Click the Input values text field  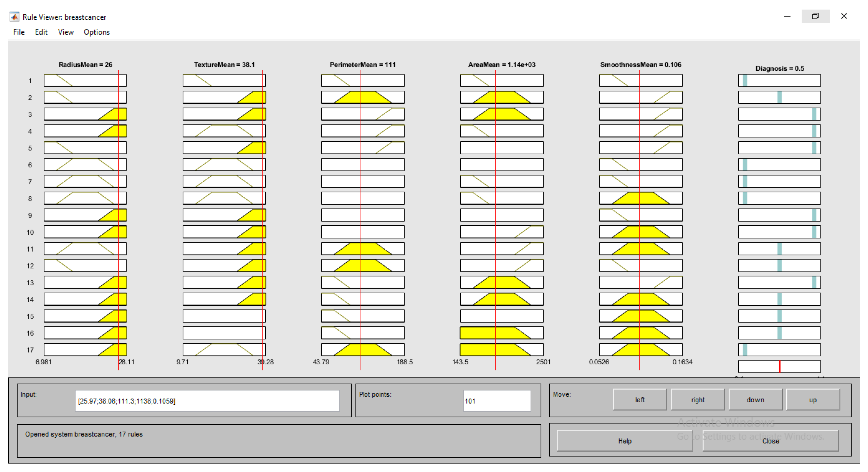pyautogui.click(x=207, y=401)
